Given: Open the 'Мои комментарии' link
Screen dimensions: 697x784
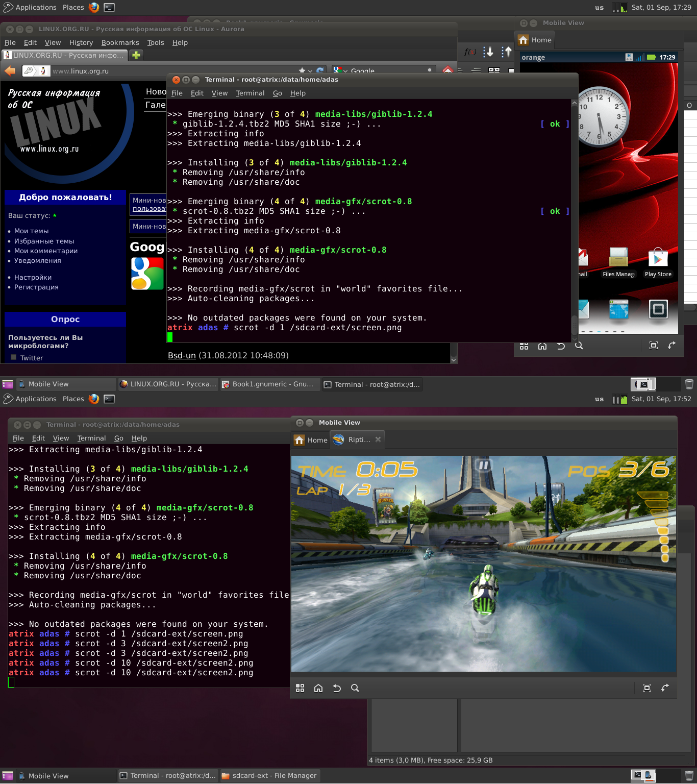Looking at the screenshot, I should 46,251.
